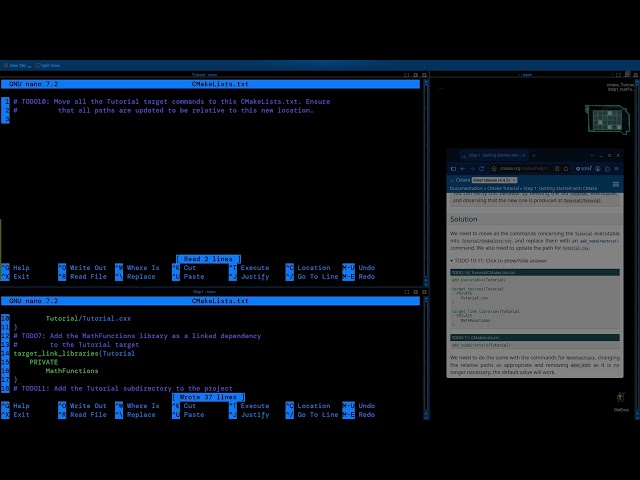Click the browser Forward arrow

tap(472, 169)
